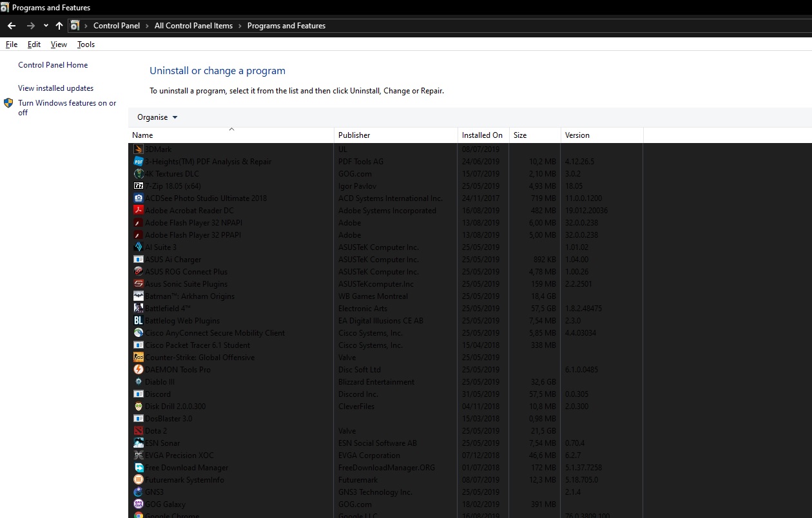Select the DosBlaster 3.0 row

(x=387, y=418)
